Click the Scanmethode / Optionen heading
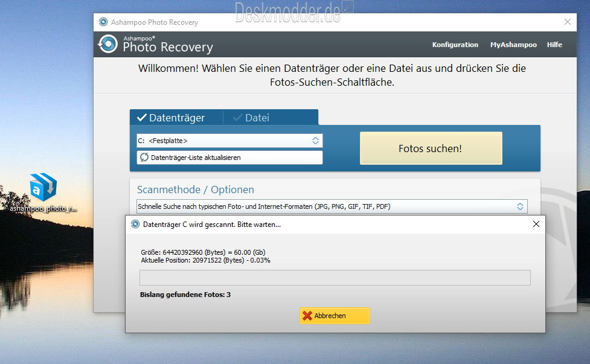 click(x=195, y=190)
